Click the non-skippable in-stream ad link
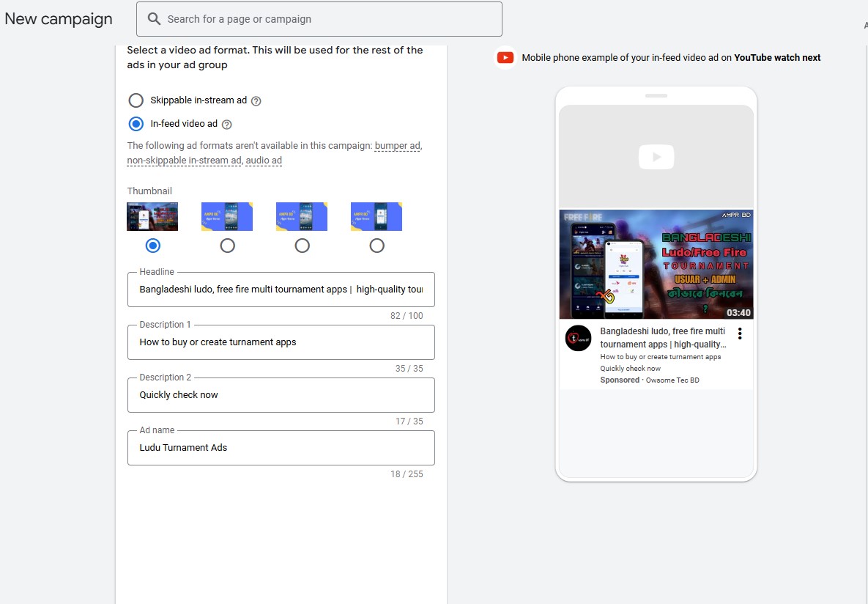 (x=185, y=160)
